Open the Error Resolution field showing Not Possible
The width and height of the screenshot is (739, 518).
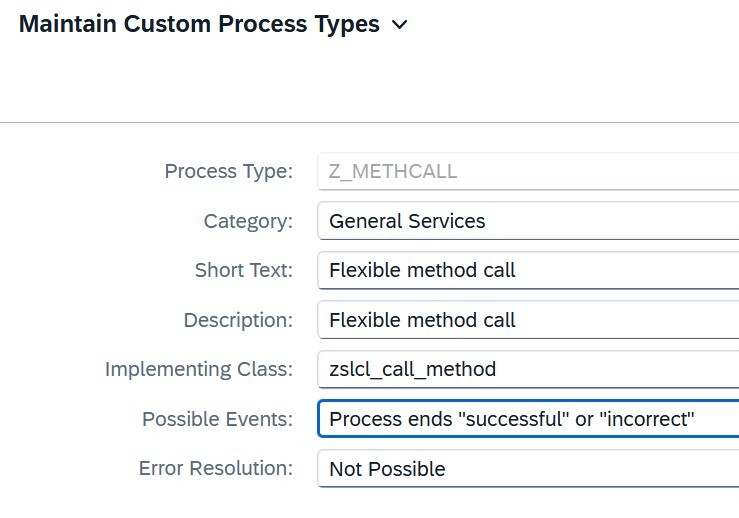(x=528, y=469)
